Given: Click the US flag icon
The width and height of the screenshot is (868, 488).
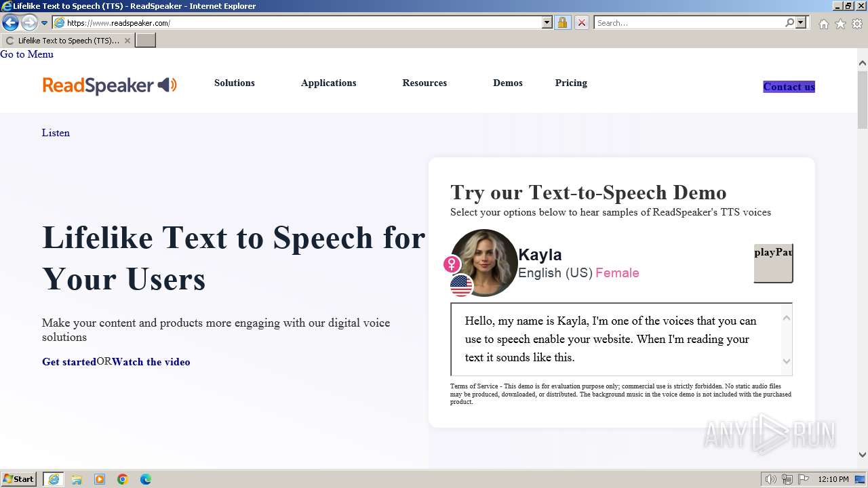Looking at the screenshot, I should click(461, 285).
